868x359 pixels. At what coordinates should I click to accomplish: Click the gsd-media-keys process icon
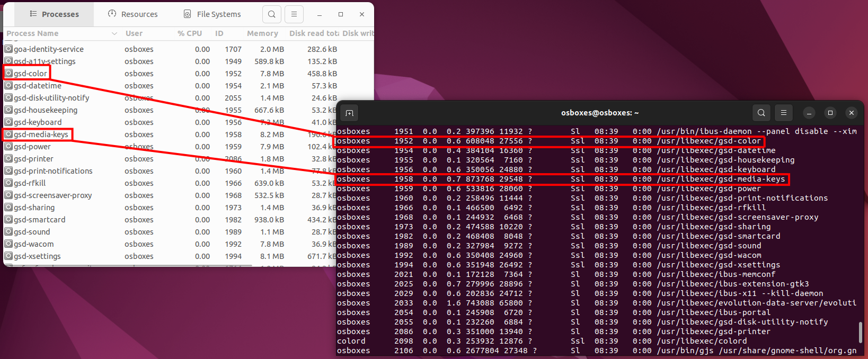click(8, 134)
